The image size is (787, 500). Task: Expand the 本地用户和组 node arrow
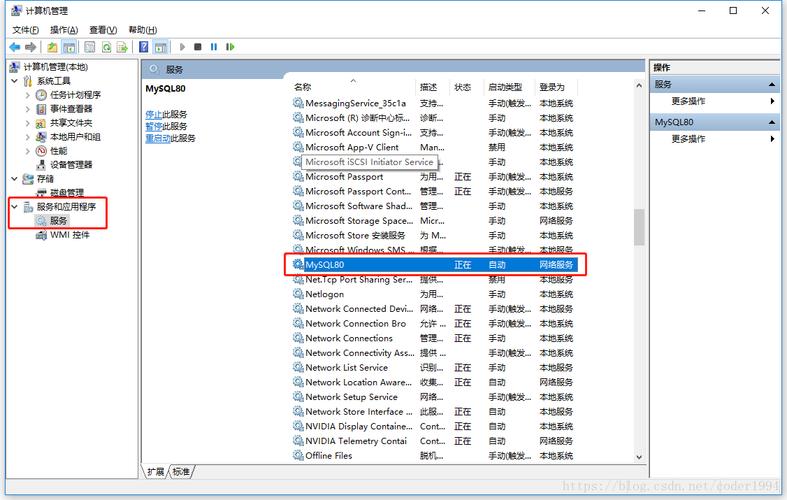click(x=28, y=137)
